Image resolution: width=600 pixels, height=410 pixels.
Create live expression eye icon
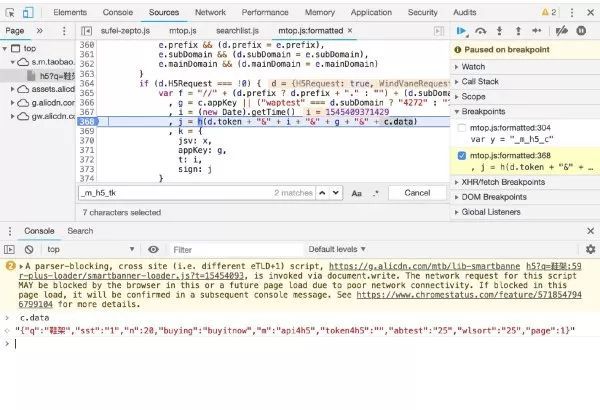click(153, 250)
